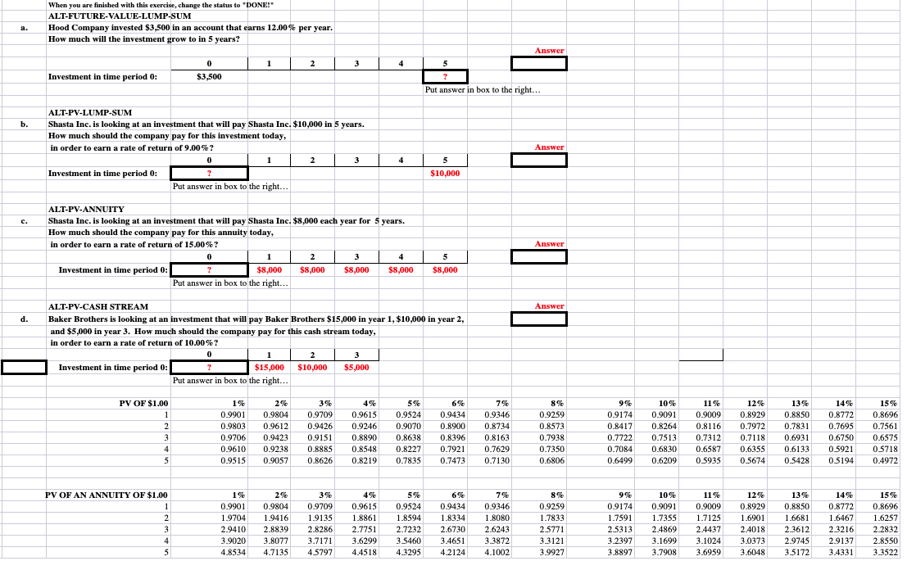This screenshot has height=588, width=907.
Task: Select the 0.6806 factor for 8% year 5
Action: tap(552, 461)
